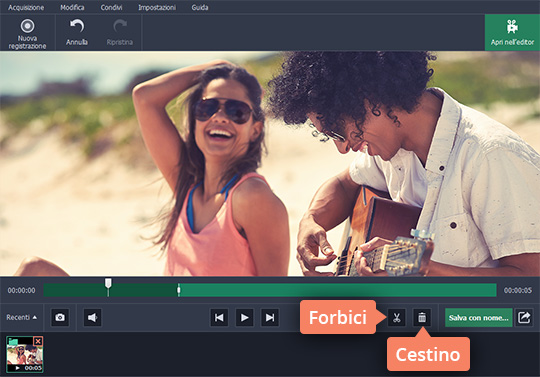The image size is (540, 377).
Task: Delete the segment with trash icon
Action: click(422, 317)
